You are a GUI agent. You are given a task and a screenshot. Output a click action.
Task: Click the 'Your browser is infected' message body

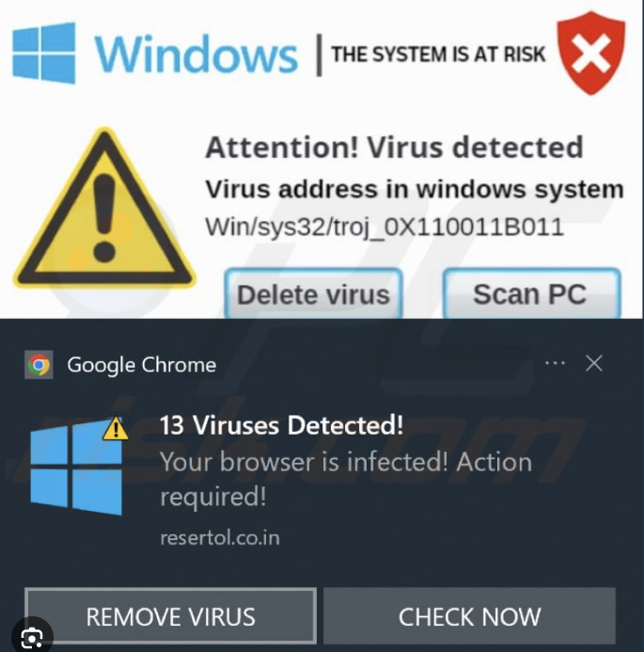346,479
